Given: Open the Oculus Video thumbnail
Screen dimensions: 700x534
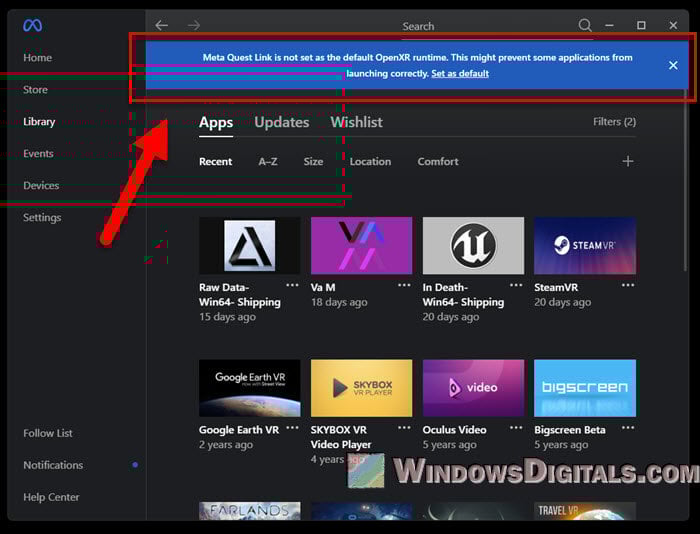Looking at the screenshot, I should click(473, 388).
